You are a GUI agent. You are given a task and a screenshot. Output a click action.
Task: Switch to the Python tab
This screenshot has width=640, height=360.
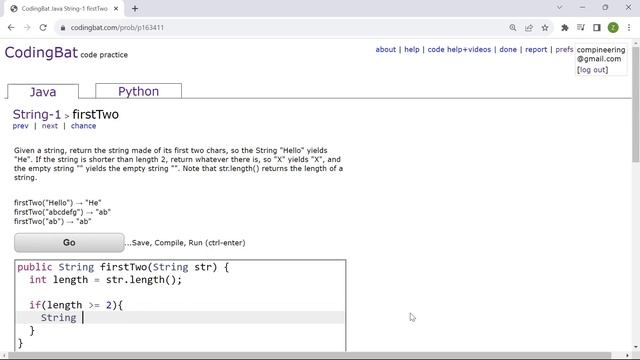(x=138, y=91)
